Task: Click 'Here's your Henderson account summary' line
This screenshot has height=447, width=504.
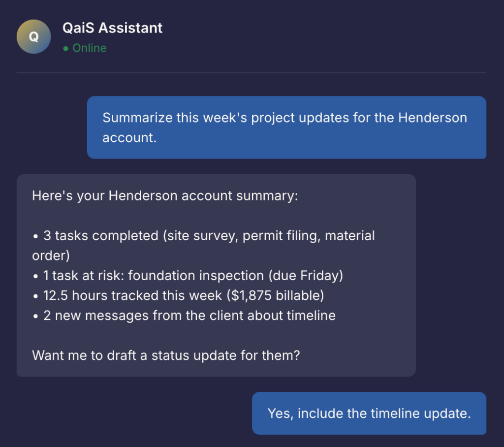Action: (165, 196)
